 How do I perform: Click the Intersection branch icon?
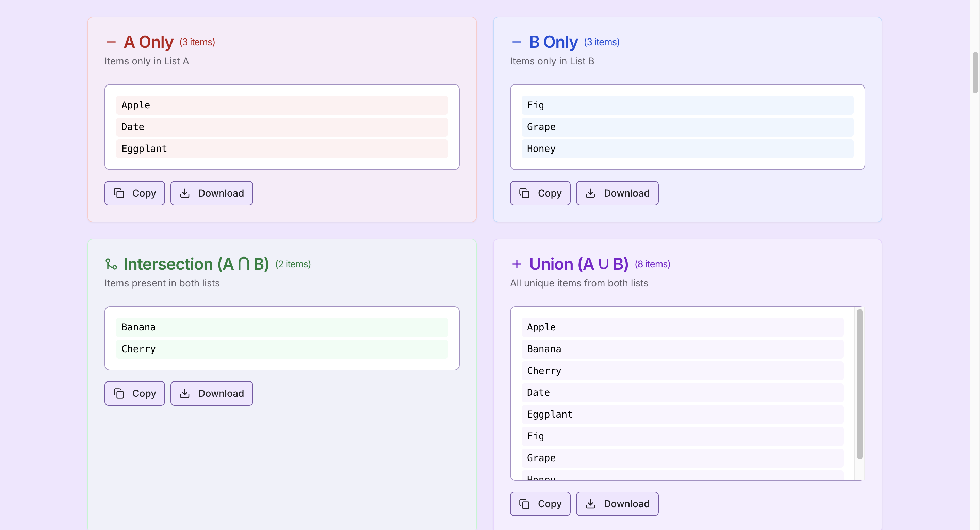coord(111,264)
